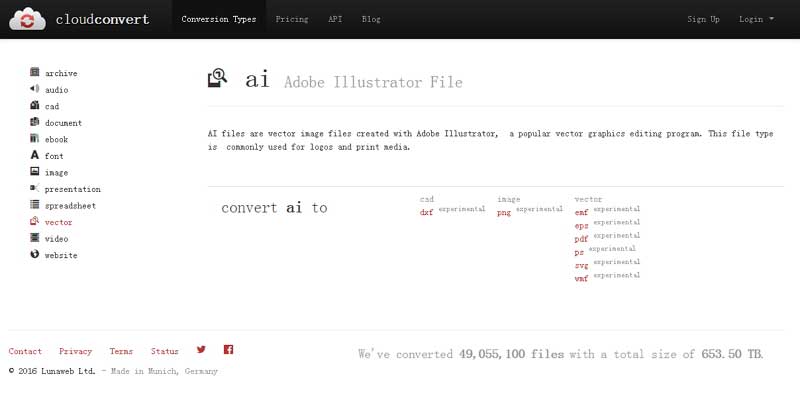Click the '© 2016 Lunaweb Ltd.' text
Image resolution: width=800 pixels, height=413 pixels.
click(x=52, y=371)
